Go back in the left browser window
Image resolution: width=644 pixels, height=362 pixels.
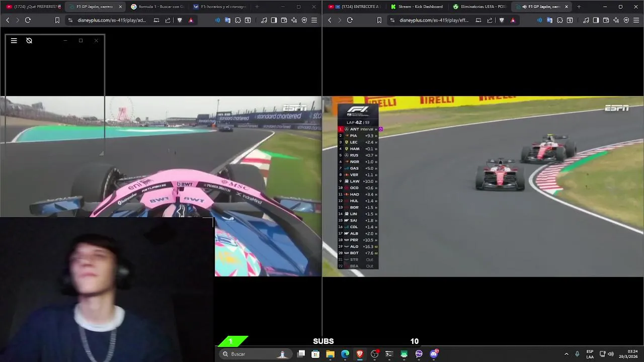coord(8,20)
